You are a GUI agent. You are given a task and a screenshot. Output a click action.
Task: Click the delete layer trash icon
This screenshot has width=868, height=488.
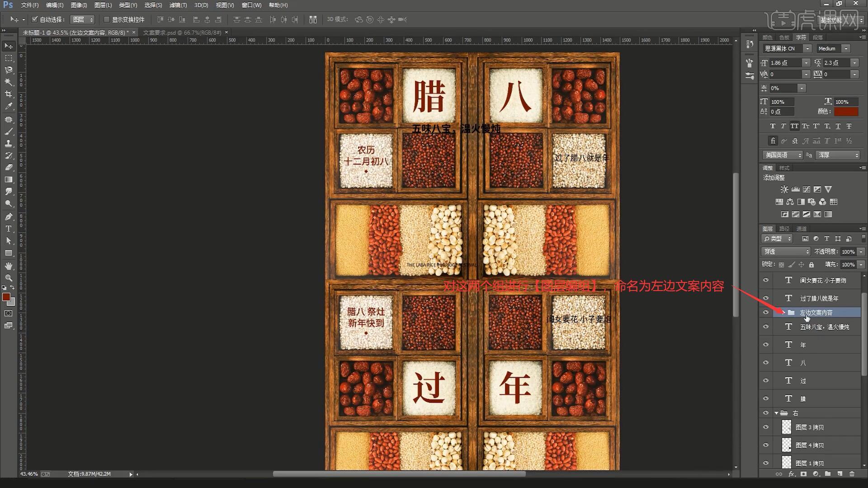852,474
